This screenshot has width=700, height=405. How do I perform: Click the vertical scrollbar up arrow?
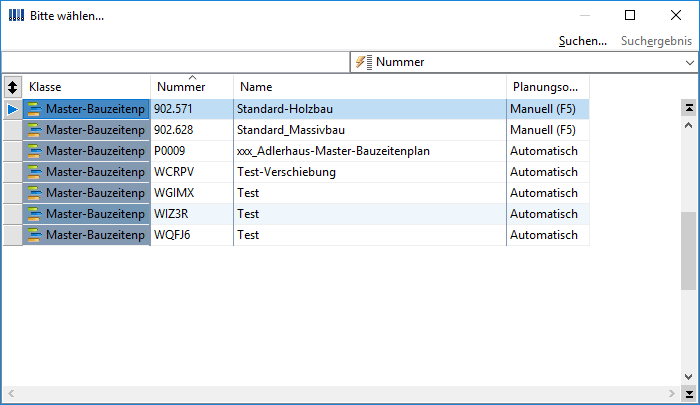tap(689, 125)
